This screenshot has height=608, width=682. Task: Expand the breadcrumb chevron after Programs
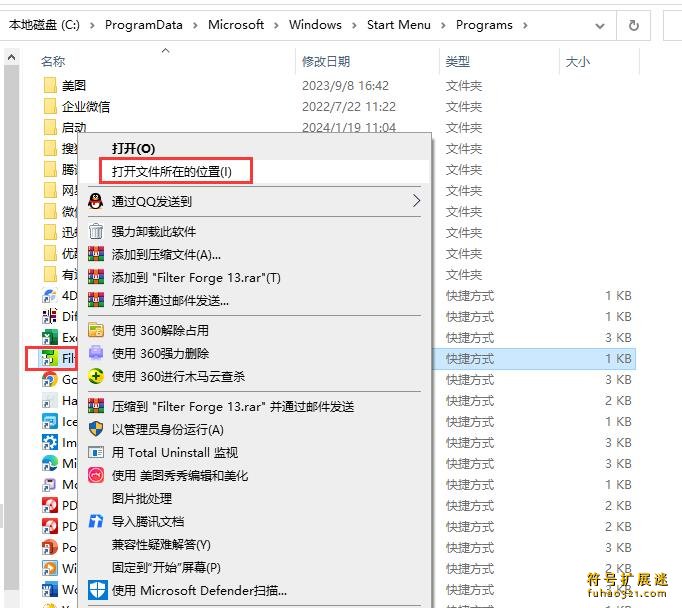526,25
